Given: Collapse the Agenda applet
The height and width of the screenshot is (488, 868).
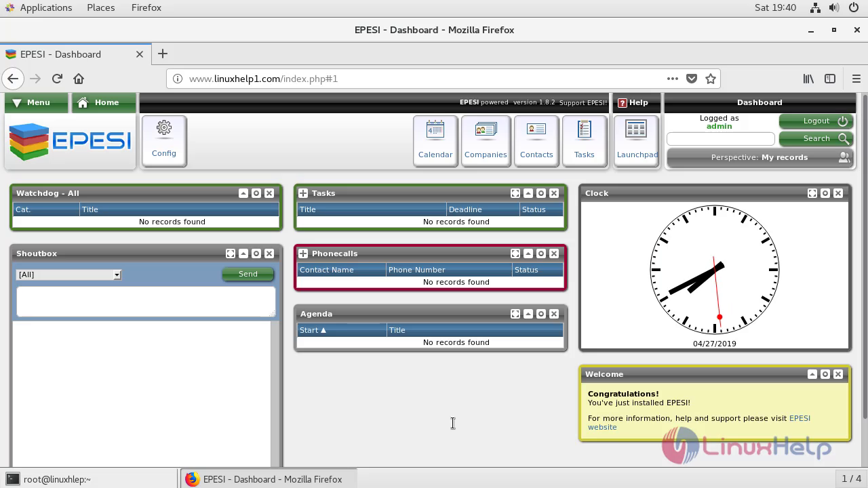Looking at the screenshot, I should pyautogui.click(x=528, y=314).
